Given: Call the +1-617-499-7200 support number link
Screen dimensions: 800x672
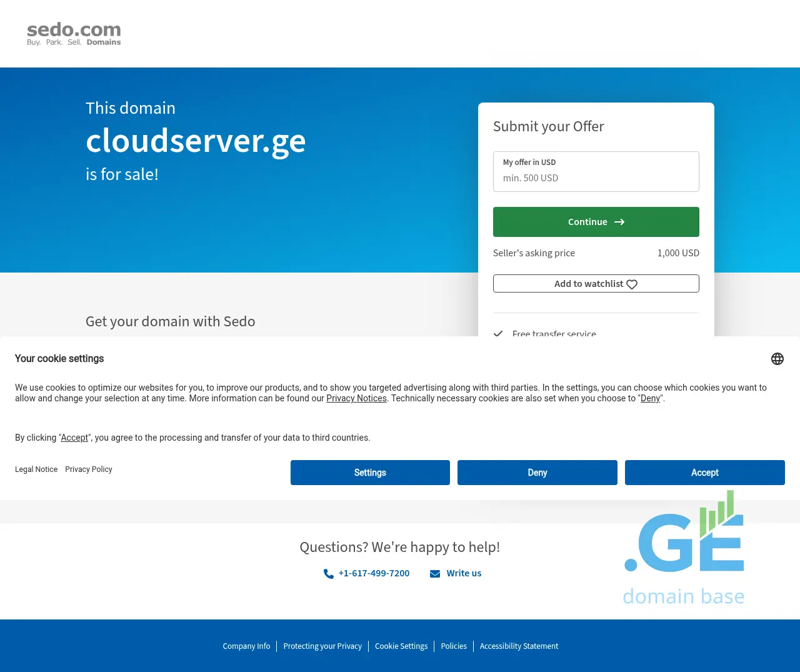Looking at the screenshot, I should (x=374, y=573).
